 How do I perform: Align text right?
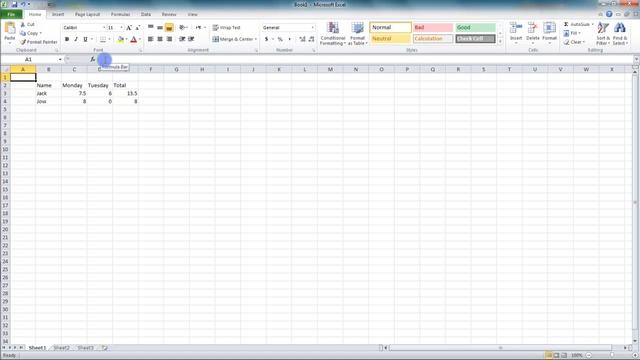pyautogui.click(x=169, y=39)
